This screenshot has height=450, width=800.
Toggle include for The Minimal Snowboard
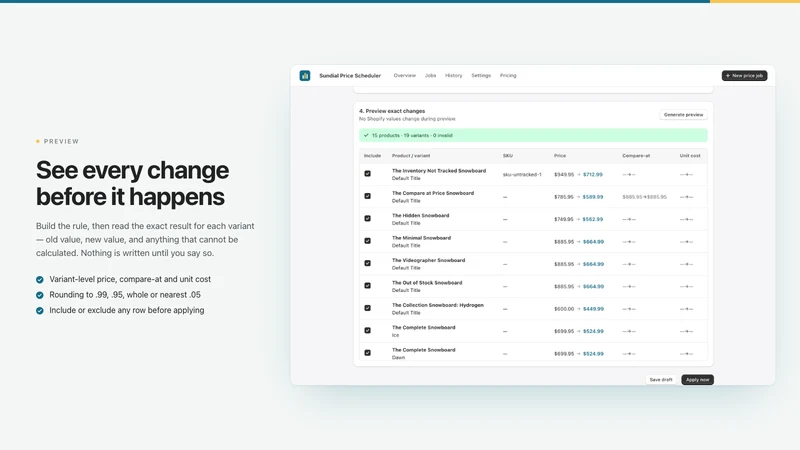click(x=367, y=241)
